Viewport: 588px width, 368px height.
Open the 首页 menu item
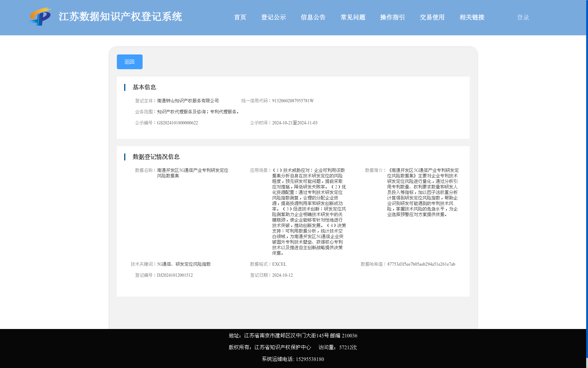tap(240, 17)
